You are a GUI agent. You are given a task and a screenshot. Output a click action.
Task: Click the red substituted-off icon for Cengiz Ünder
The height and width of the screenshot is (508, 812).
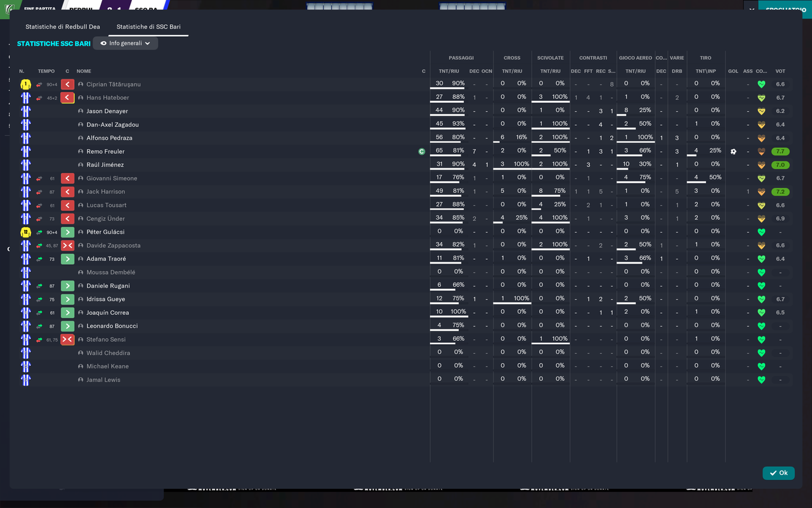67,218
